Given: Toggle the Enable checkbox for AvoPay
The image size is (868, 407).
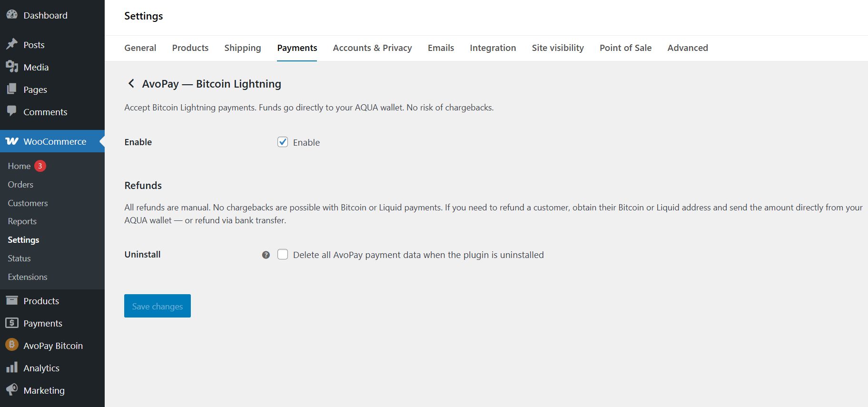Looking at the screenshot, I should 283,142.
